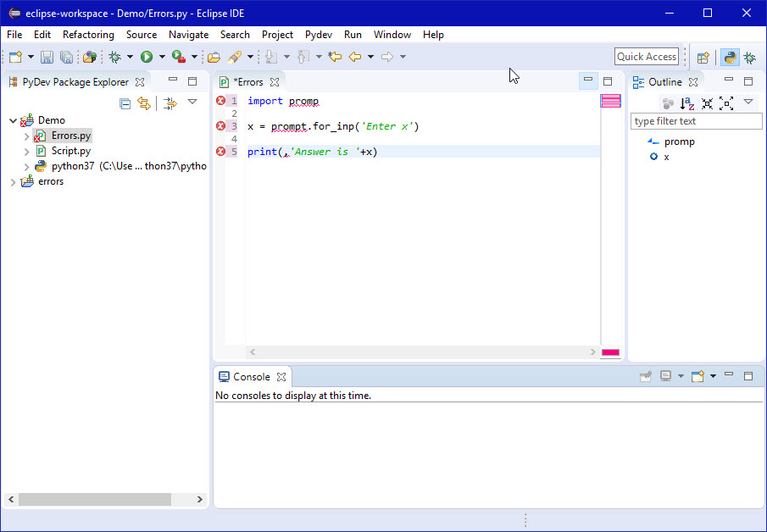Collapse the Demo project tree
767x532 pixels.
[12, 120]
